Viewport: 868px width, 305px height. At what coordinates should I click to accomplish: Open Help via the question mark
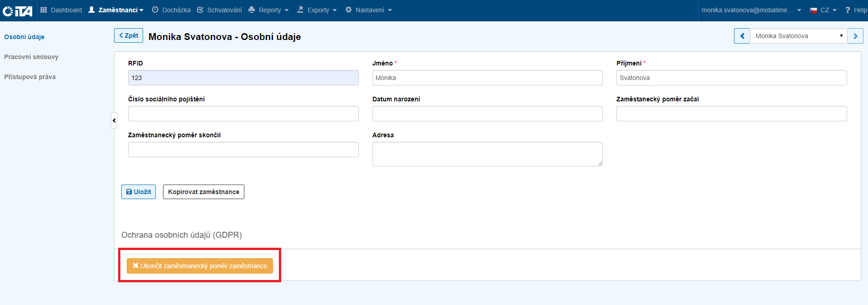(856, 10)
